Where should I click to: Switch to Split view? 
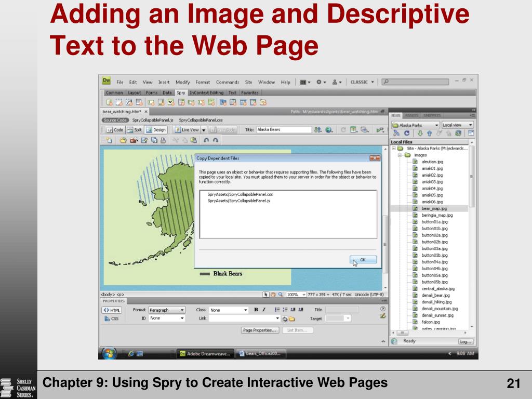pos(135,129)
